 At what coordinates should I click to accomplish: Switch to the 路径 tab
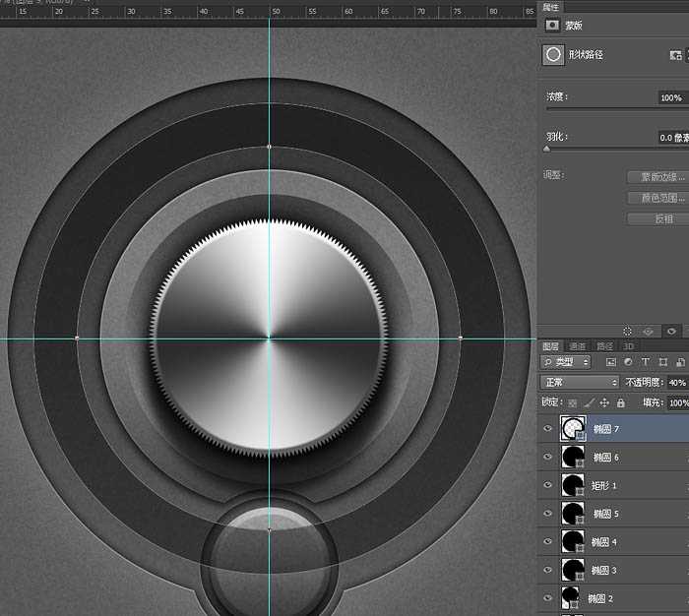coord(604,346)
